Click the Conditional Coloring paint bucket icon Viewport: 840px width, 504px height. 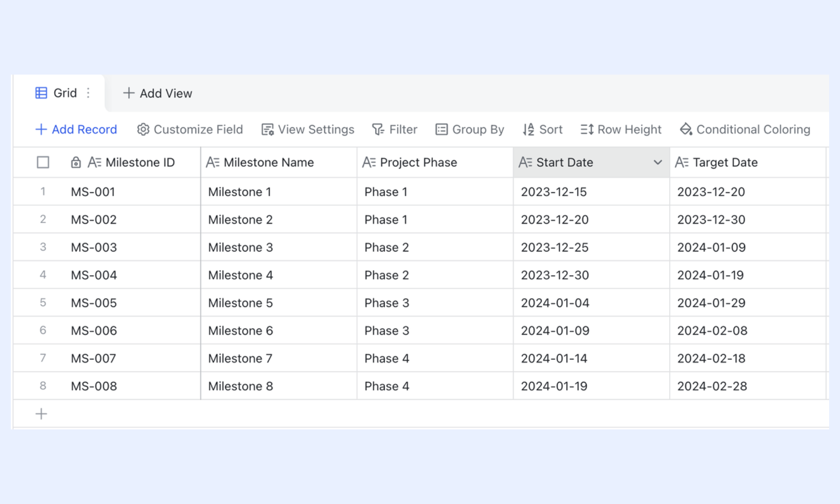pos(686,129)
